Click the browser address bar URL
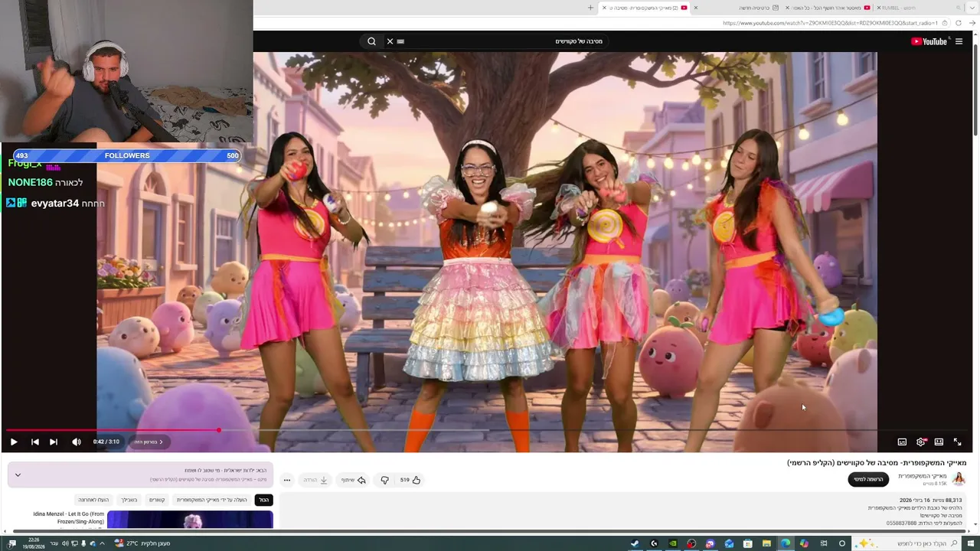 830,23
